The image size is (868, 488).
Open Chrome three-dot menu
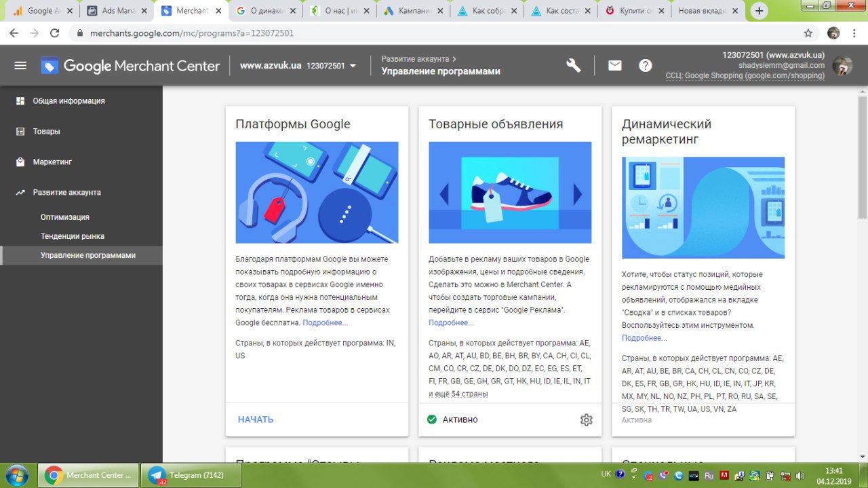[x=855, y=33]
